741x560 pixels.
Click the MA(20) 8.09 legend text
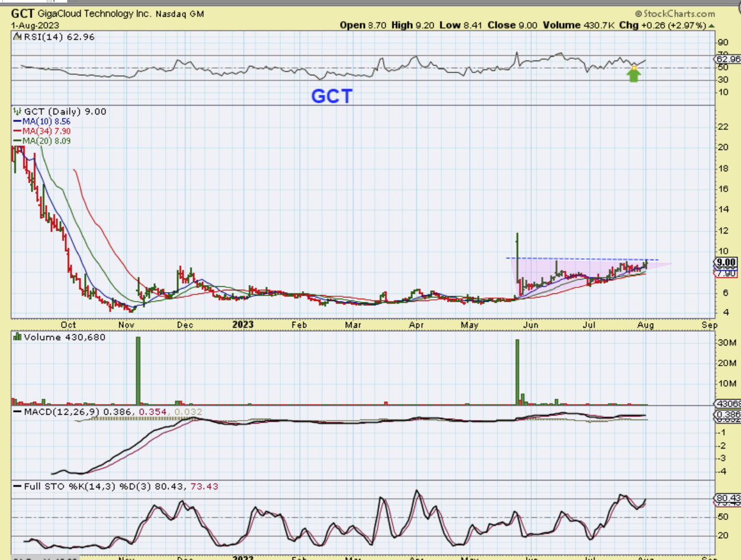tap(46, 140)
